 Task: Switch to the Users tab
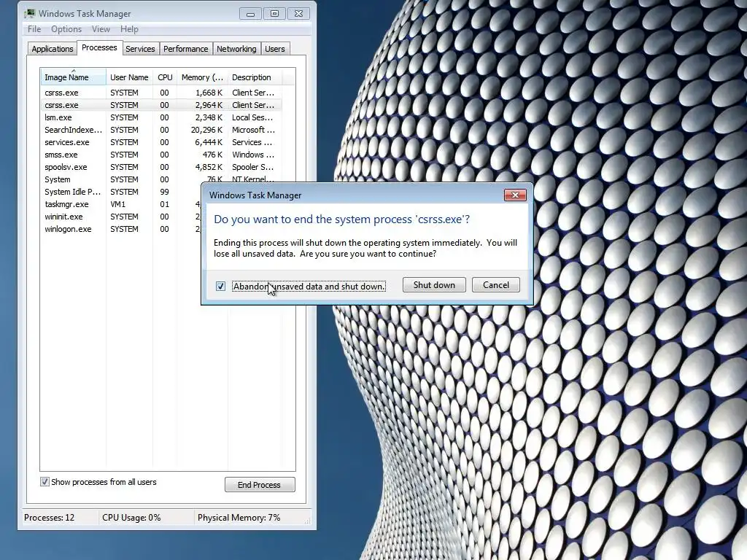tap(275, 49)
